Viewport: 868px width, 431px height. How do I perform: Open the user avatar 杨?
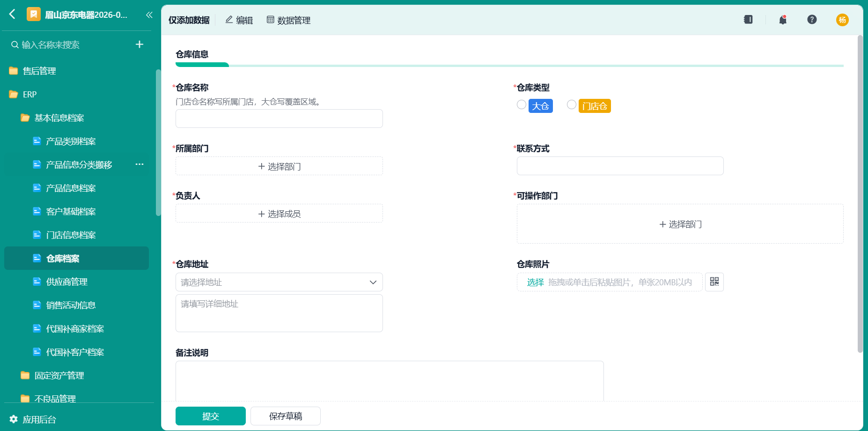[x=842, y=20]
